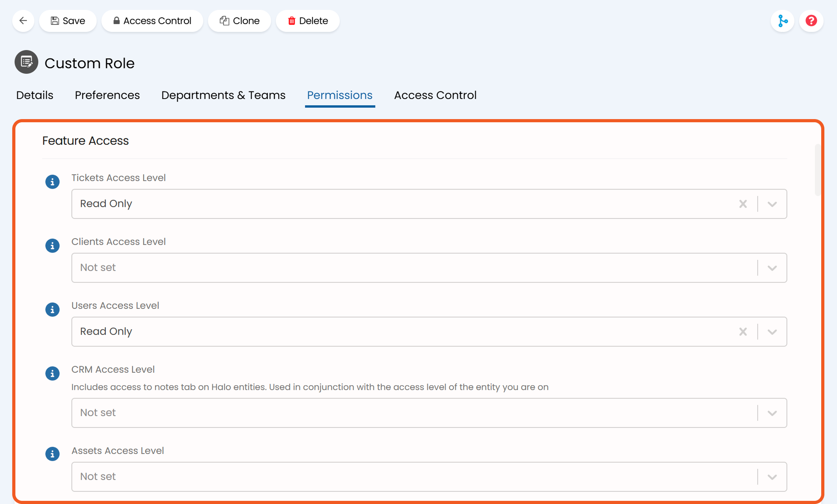The width and height of the screenshot is (837, 504).
Task: Show info for CRM Access Level
Action: [52, 373]
